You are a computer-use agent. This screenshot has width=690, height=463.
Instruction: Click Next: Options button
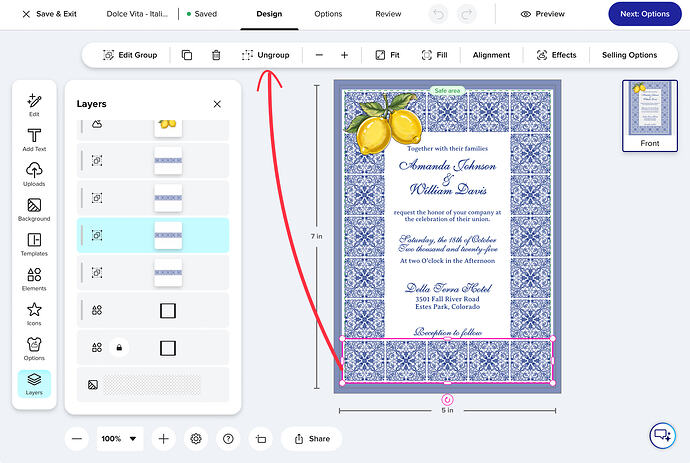pyautogui.click(x=645, y=14)
